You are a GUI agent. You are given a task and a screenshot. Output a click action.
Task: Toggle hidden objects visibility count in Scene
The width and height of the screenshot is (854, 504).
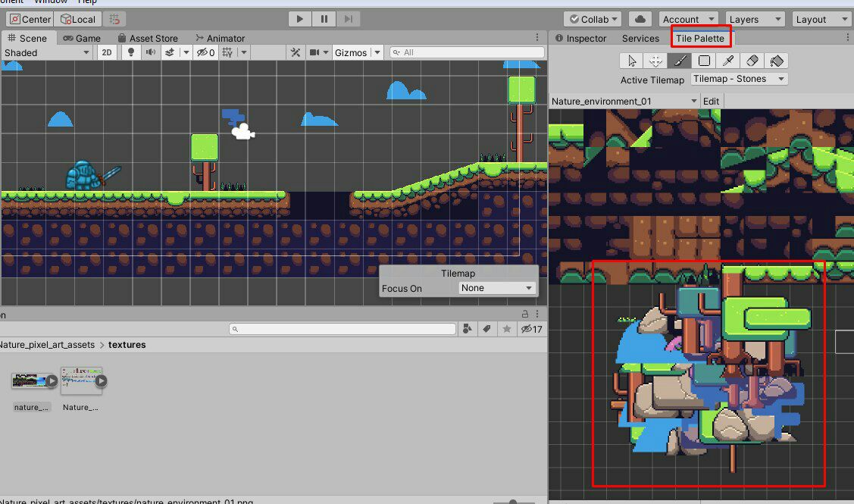click(x=206, y=52)
